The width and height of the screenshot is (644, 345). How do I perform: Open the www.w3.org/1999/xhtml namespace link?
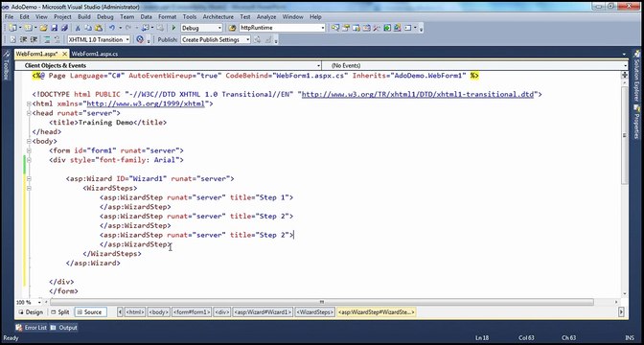[x=146, y=103]
